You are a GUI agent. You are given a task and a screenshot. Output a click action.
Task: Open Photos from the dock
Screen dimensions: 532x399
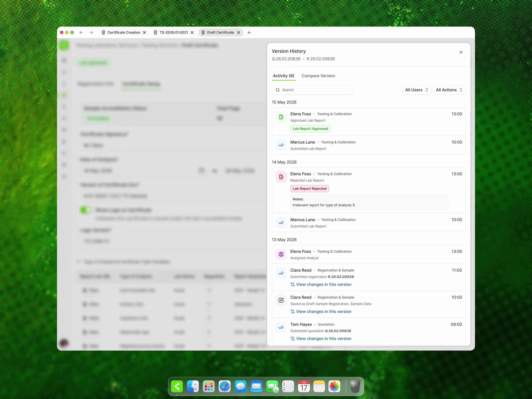[x=334, y=386]
